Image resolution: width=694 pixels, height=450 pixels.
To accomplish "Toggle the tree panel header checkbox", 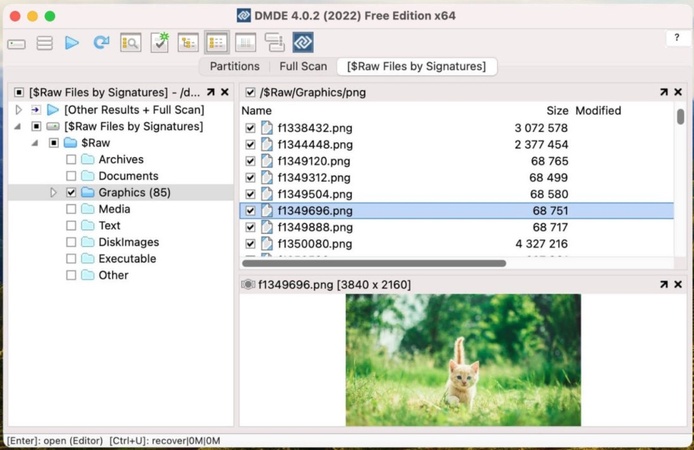I will tap(19, 92).
